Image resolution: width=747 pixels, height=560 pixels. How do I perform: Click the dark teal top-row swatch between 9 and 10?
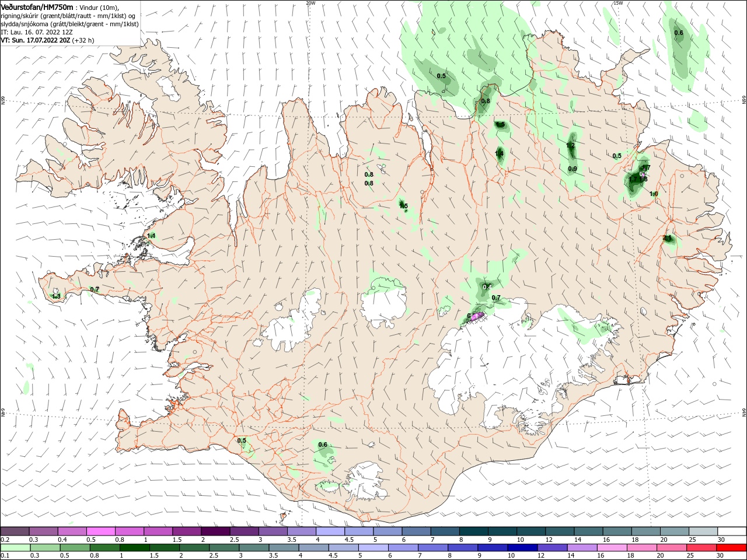[x=502, y=531]
